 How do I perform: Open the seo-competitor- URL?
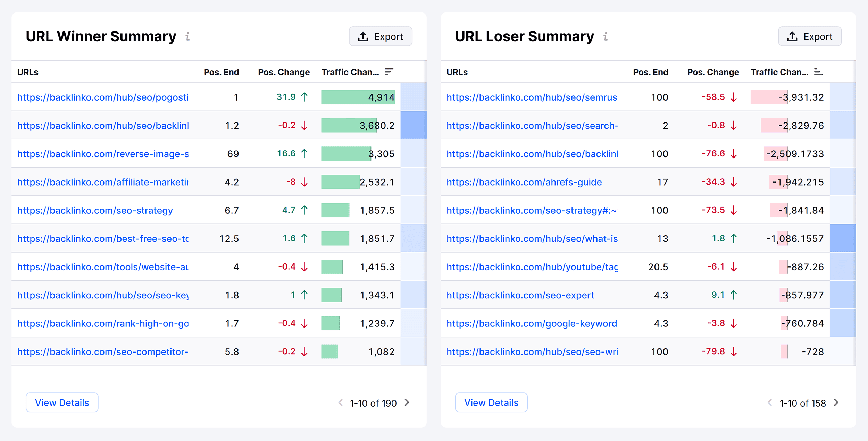click(103, 352)
